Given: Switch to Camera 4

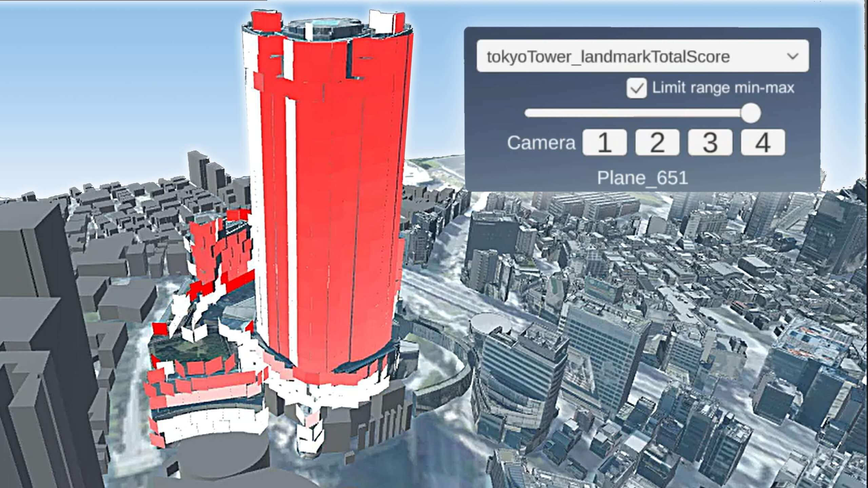Looking at the screenshot, I should [x=763, y=142].
